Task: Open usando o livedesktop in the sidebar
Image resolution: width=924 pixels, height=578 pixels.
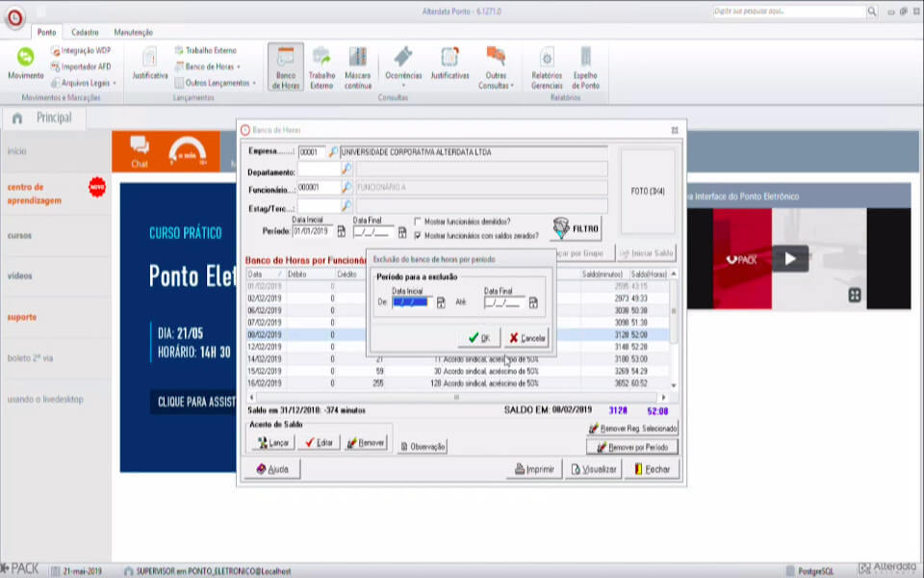Action: pyautogui.click(x=45, y=399)
